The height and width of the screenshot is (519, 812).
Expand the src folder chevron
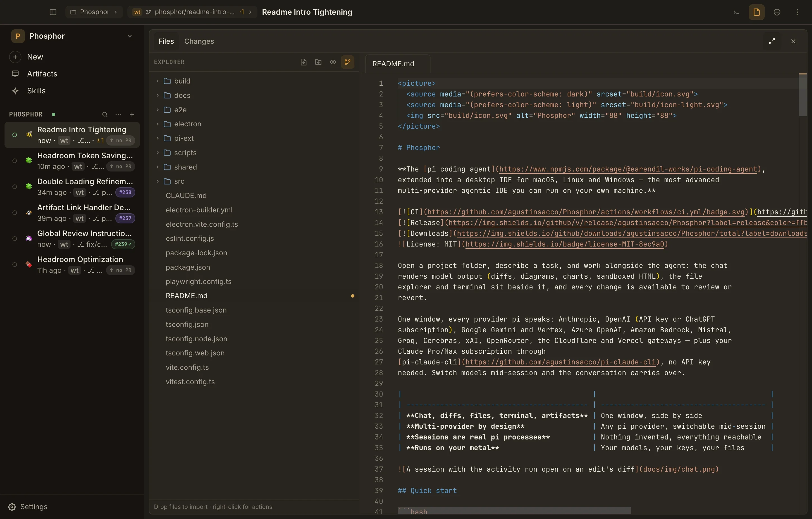(x=158, y=182)
